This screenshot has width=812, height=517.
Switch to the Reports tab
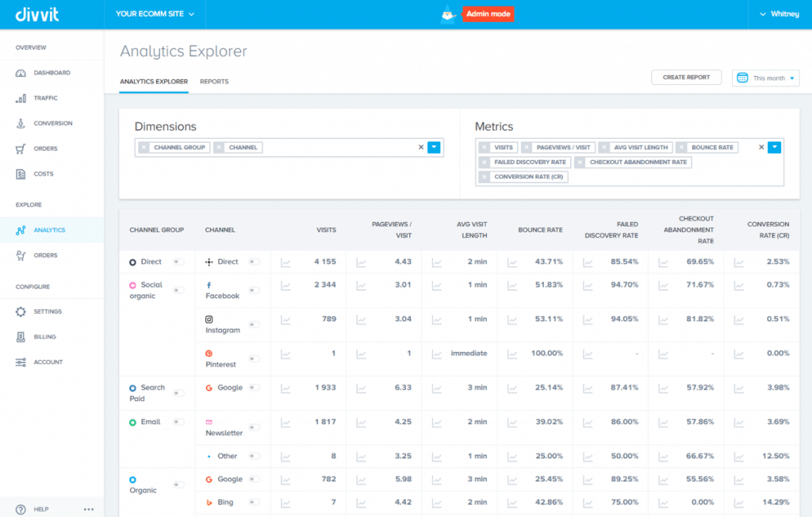point(214,82)
